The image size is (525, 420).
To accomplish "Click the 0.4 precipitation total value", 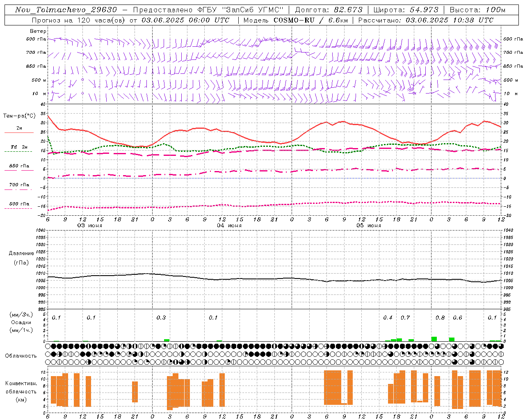I will [x=388, y=317].
